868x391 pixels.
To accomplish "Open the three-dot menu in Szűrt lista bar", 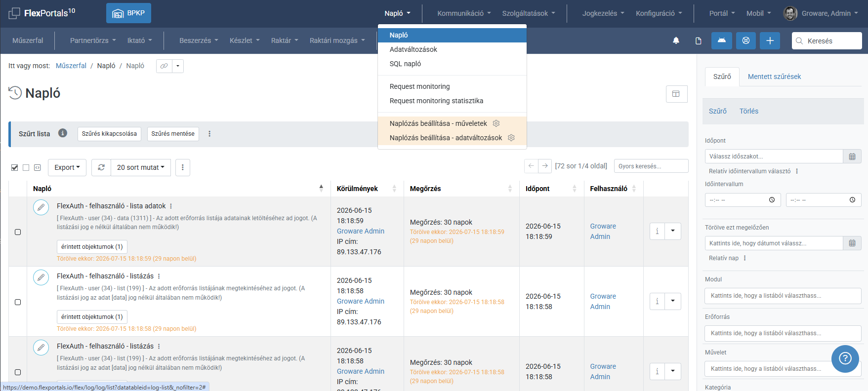I will click(209, 134).
